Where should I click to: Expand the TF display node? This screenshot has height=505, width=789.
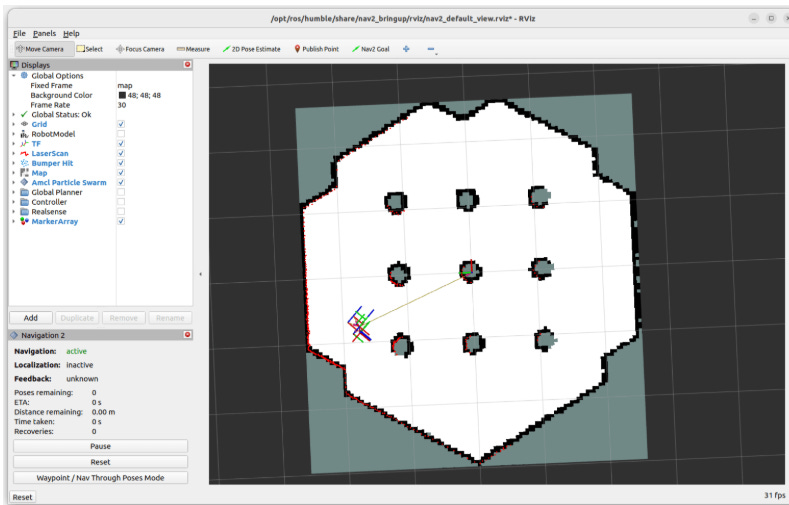tap(14, 143)
